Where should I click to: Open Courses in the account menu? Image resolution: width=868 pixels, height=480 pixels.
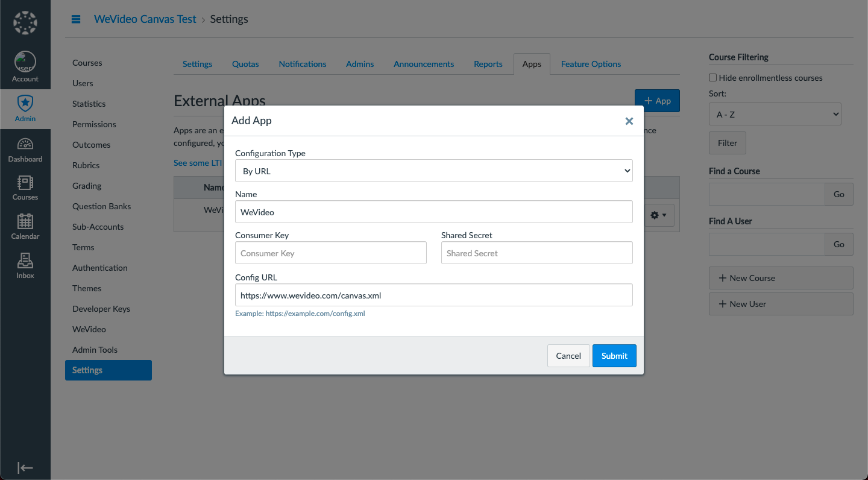pyautogui.click(x=87, y=63)
